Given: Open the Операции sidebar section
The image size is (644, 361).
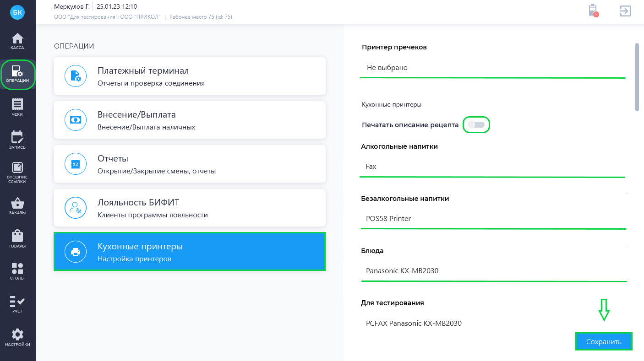Looking at the screenshot, I should [x=17, y=75].
